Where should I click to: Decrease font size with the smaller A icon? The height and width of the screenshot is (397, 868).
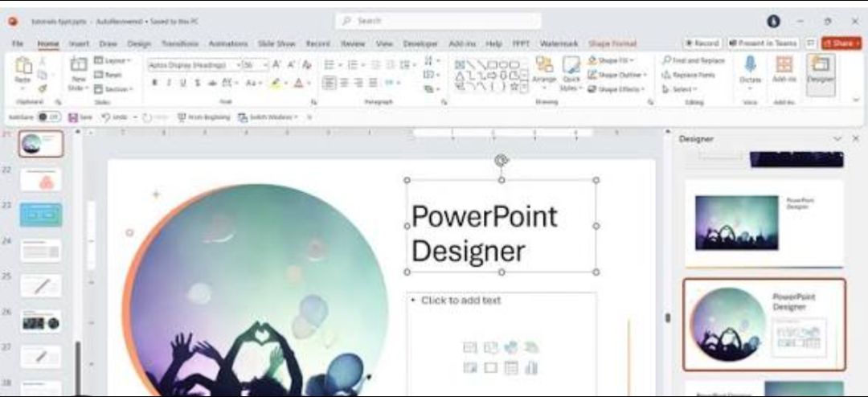pyautogui.click(x=291, y=64)
